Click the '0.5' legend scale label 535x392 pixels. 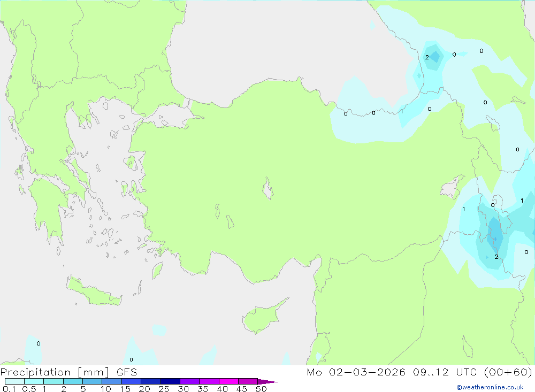[29, 389]
